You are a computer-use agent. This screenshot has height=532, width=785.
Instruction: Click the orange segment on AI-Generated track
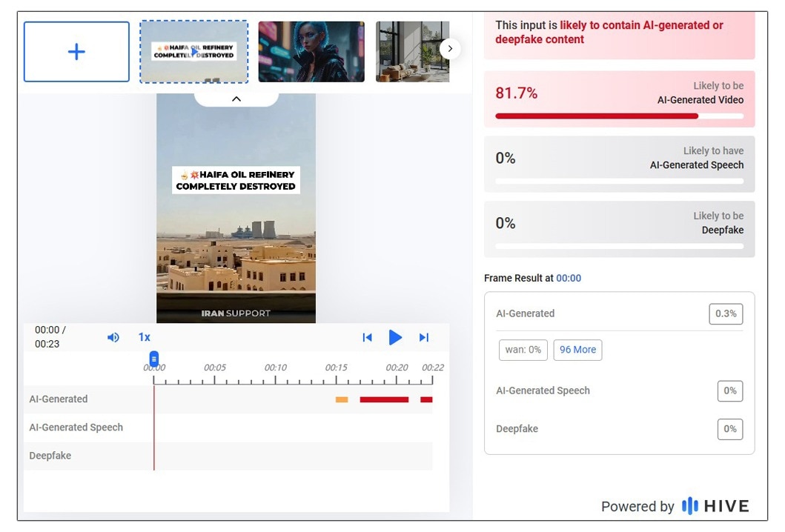pyautogui.click(x=341, y=399)
